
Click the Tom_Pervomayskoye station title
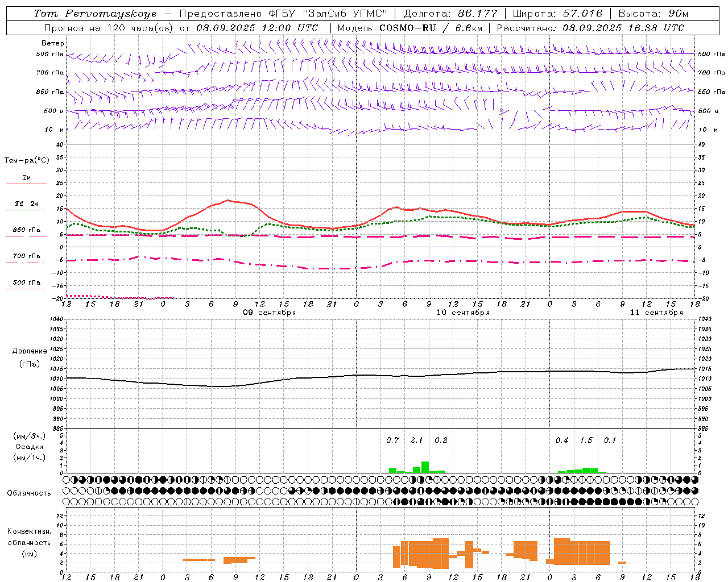pos(95,14)
